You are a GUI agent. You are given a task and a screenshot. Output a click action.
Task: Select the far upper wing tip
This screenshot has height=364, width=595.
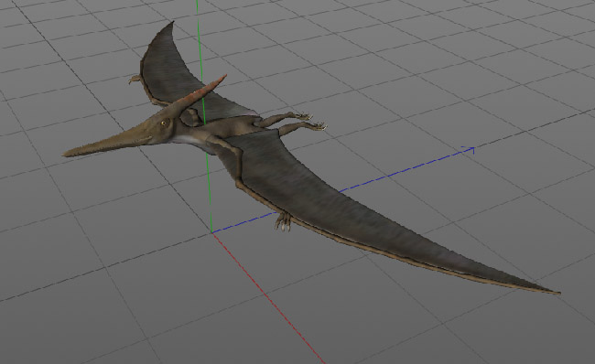pyautogui.click(x=171, y=26)
